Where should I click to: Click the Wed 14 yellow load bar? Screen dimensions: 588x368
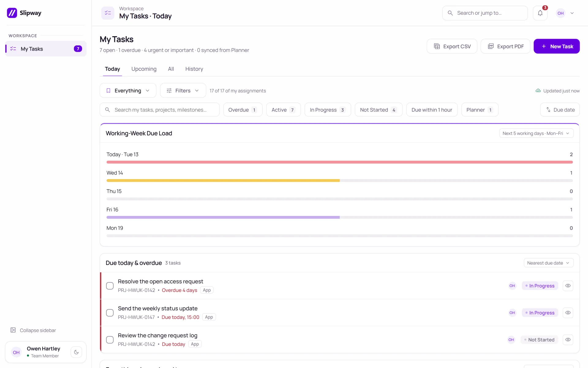click(x=223, y=181)
